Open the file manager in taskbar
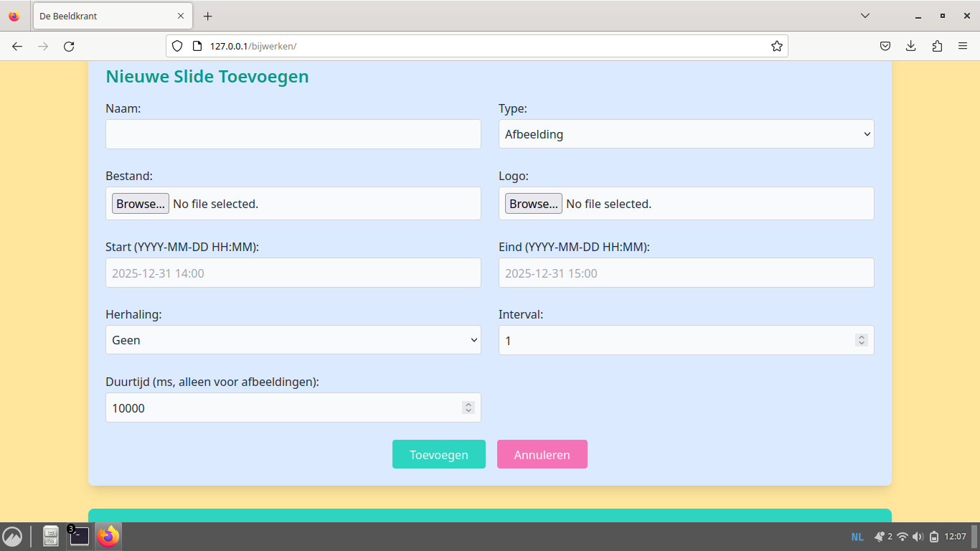The image size is (980, 551). coord(50,536)
